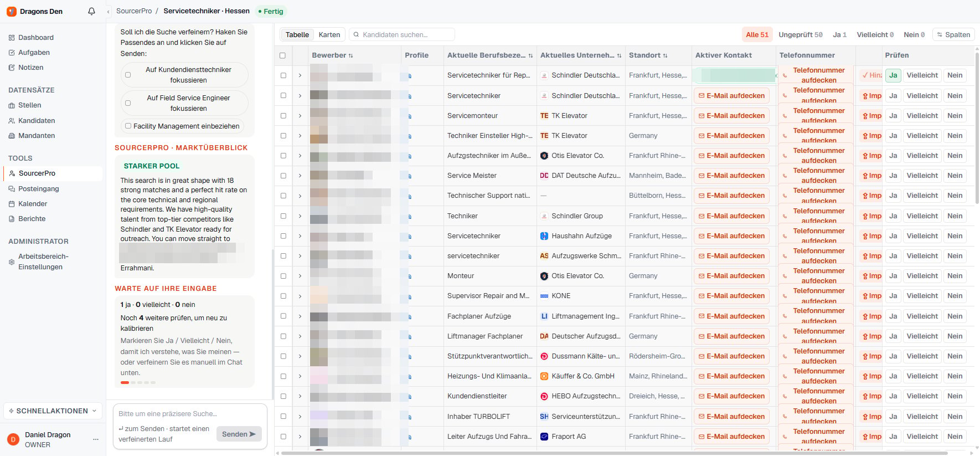Expand the Service Meister candidate row
This screenshot has width=980, height=456.
click(x=300, y=176)
